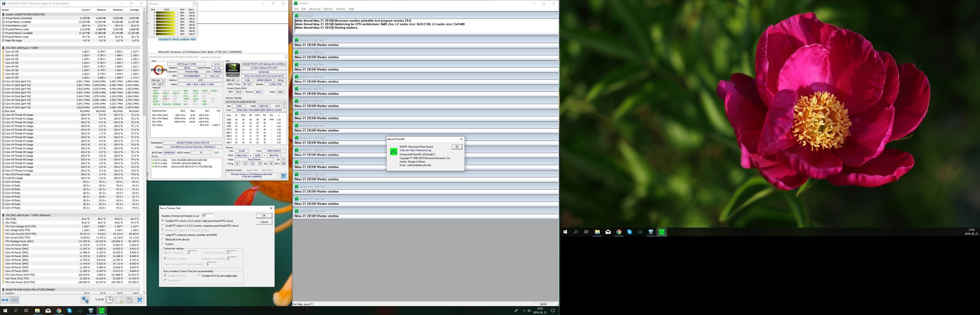Click OK in Run a Torture Test dialog

pos(264,216)
